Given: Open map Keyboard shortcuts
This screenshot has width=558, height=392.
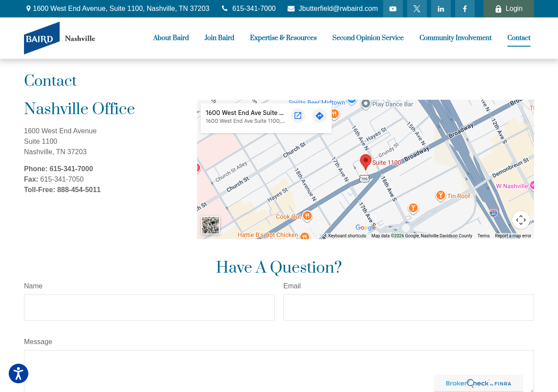Looking at the screenshot, I should click(347, 236).
